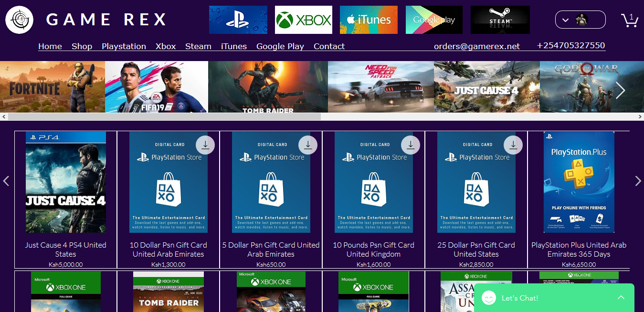The height and width of the screenshot is (312, 644).
Task: Open the Shop menu item
Action: [82, 46]
